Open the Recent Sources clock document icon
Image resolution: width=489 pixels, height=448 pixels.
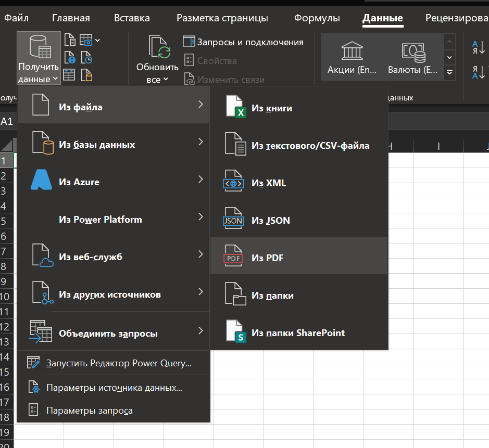(86, 58)
